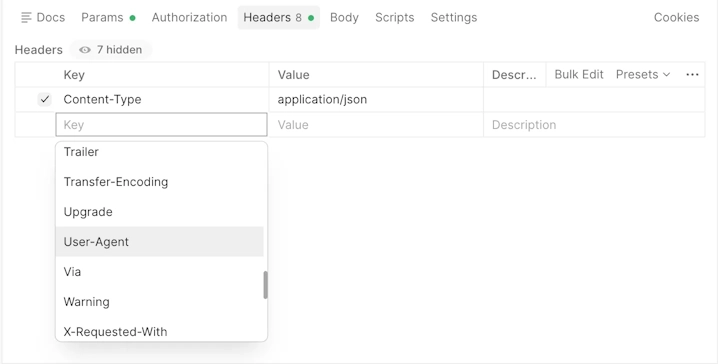Click the Content-Type key cell
This screenshot has width=718, height=364.
coord(162,99)
